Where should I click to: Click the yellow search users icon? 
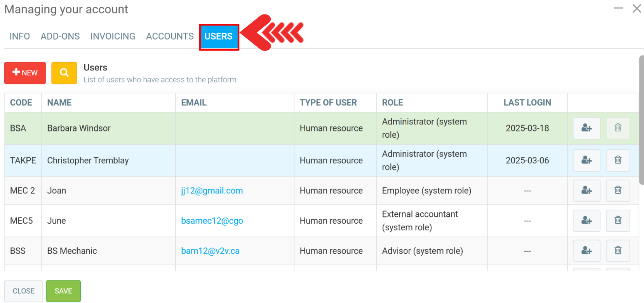[64, 73]
